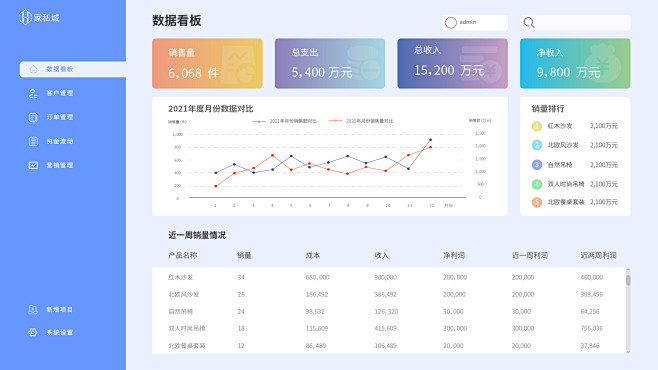Click the 自然吊椅 entry in 销量排行
The width and height of the screenshot is (658, 370).
[x=560, y=165]
